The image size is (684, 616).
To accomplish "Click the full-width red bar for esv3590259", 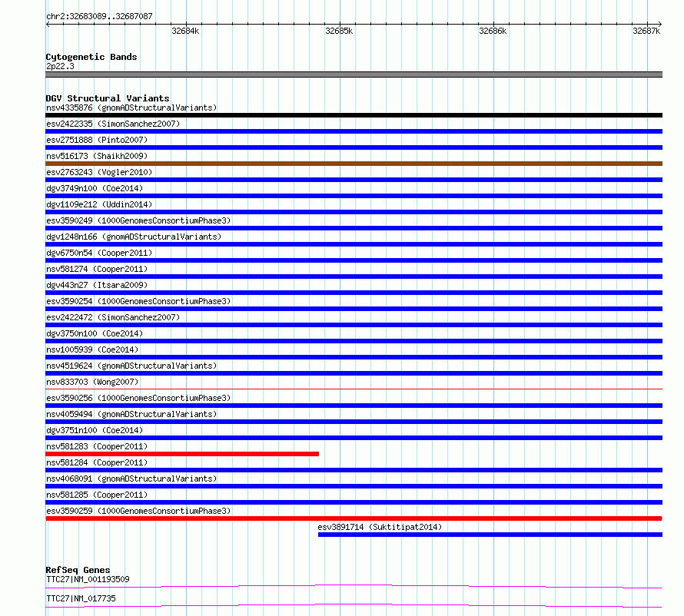I will coord(354,518).
